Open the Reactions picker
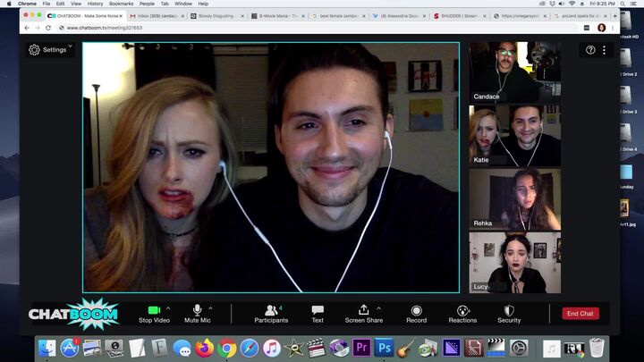Viewport: 644px width, 362px height. pyautogui.click(x=462, y=310)
